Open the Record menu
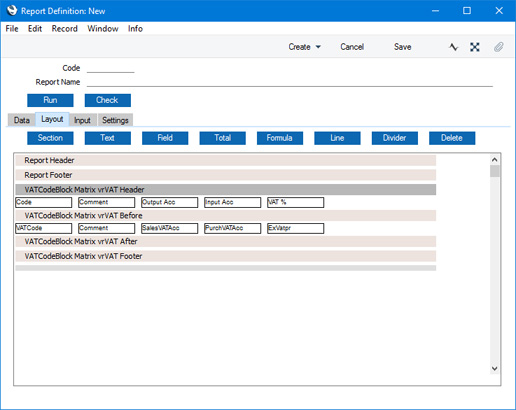The width and height of the screenshot is (516, 410). (x=64, y=29)
